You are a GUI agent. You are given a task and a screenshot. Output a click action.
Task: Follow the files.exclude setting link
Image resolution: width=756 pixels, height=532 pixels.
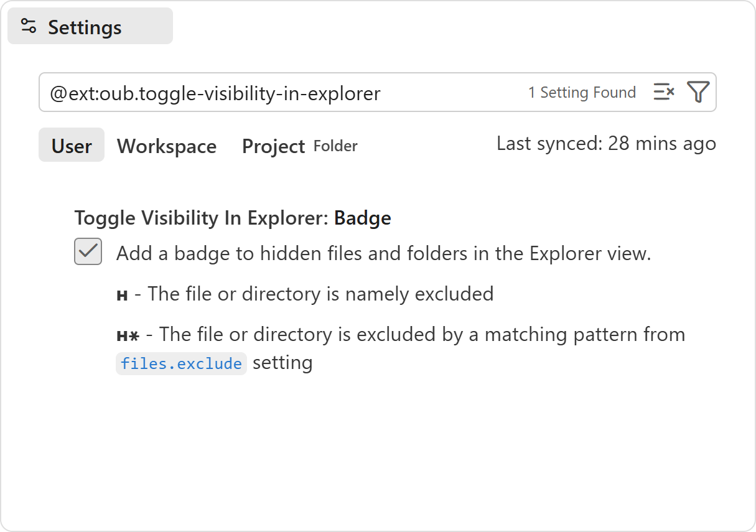click(181, 363)
